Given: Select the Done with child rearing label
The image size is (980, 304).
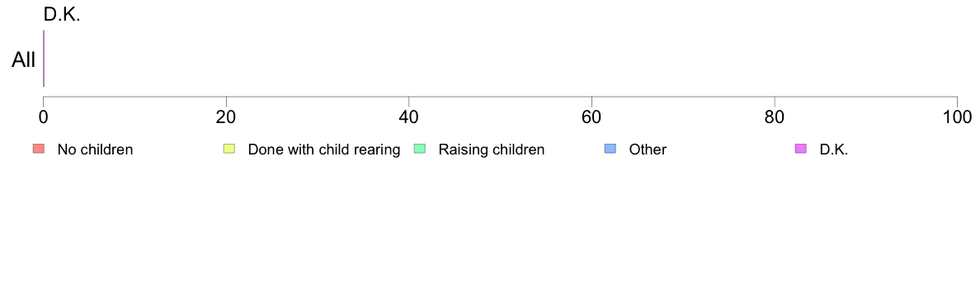Looking at the screenshot, I should click(x=323, y=150).
